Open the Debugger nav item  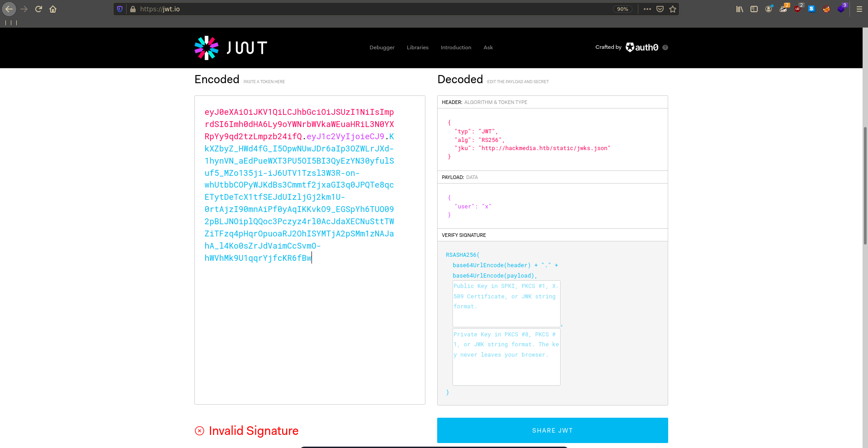coord(382,47)
